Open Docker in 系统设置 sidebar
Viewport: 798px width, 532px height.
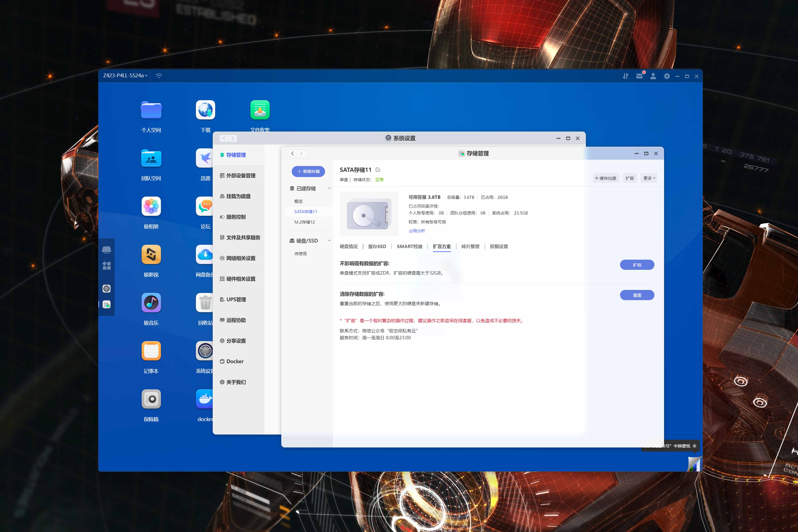(x=238, y=361)
